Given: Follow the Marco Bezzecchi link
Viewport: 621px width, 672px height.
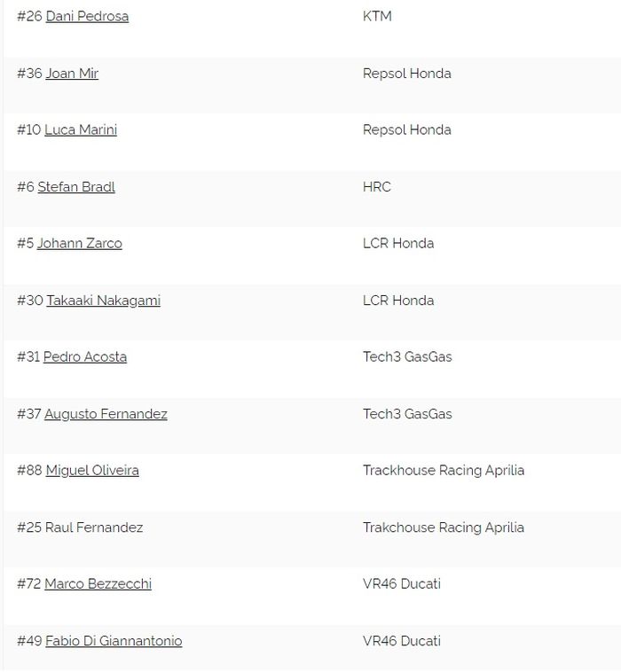Looking at the screenshot, I should [98, 583].
